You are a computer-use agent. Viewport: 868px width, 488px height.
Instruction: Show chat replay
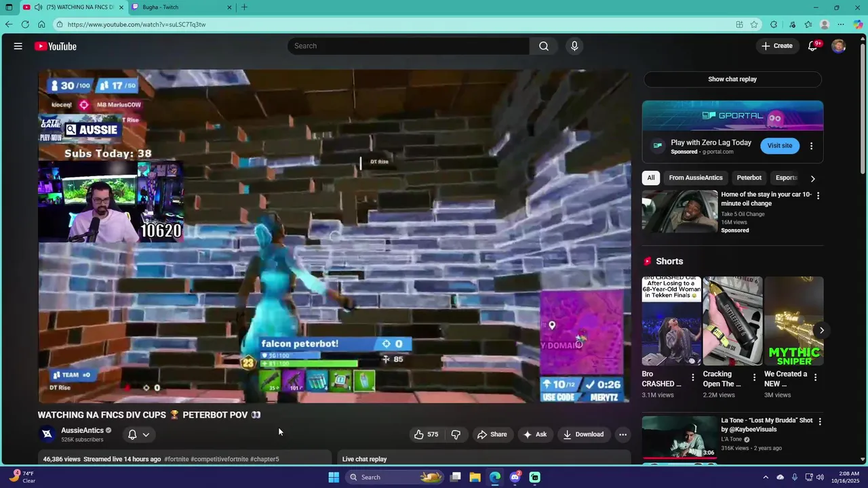pyautogui.click(x=732, y=79)
